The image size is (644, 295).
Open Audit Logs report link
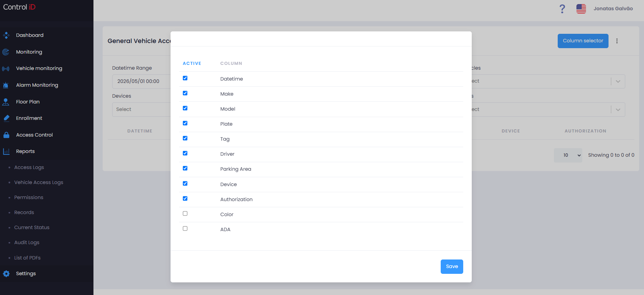coord(27,242)
